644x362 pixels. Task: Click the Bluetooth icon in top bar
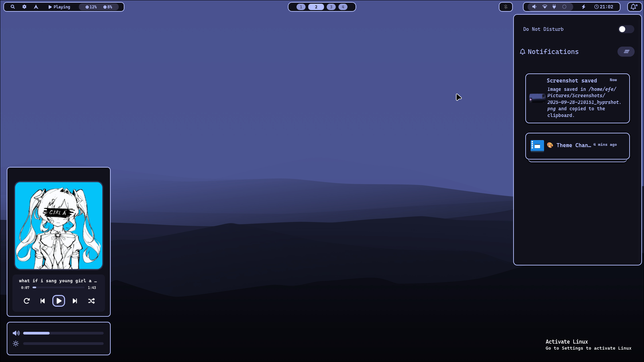coord(506,7)
